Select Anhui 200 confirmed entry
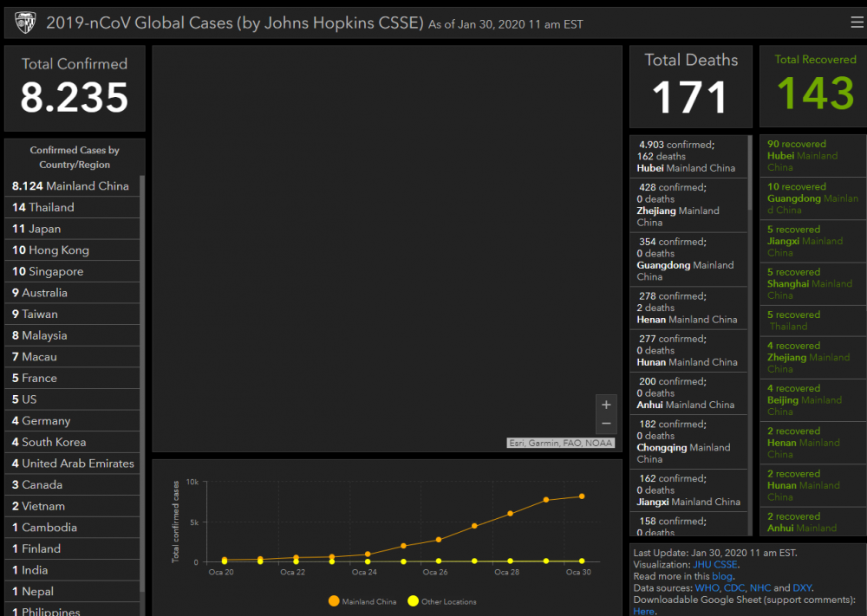This screenshot has width=867, height=616. (688, 393)
